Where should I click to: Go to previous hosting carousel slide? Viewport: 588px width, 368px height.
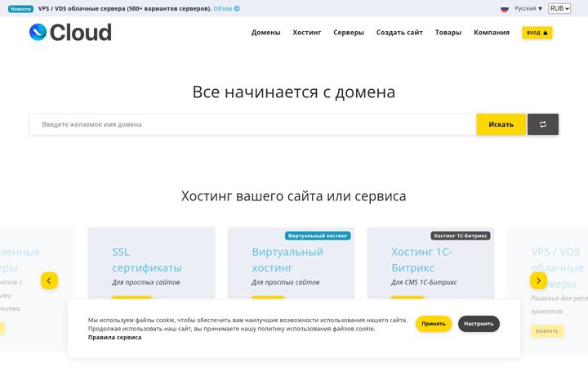point(49,280)
